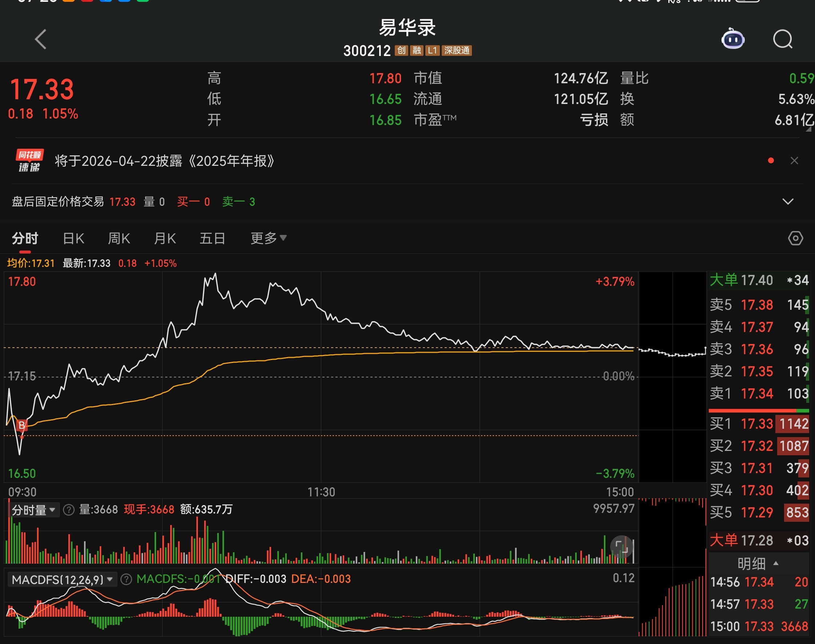Select the 买1 17.33 order row

758,424
